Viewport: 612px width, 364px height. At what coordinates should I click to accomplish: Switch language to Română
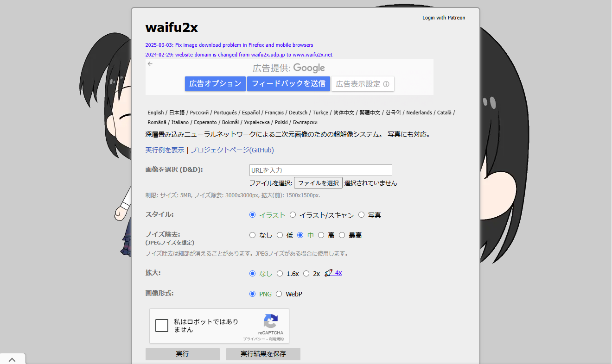pos(157,122)
